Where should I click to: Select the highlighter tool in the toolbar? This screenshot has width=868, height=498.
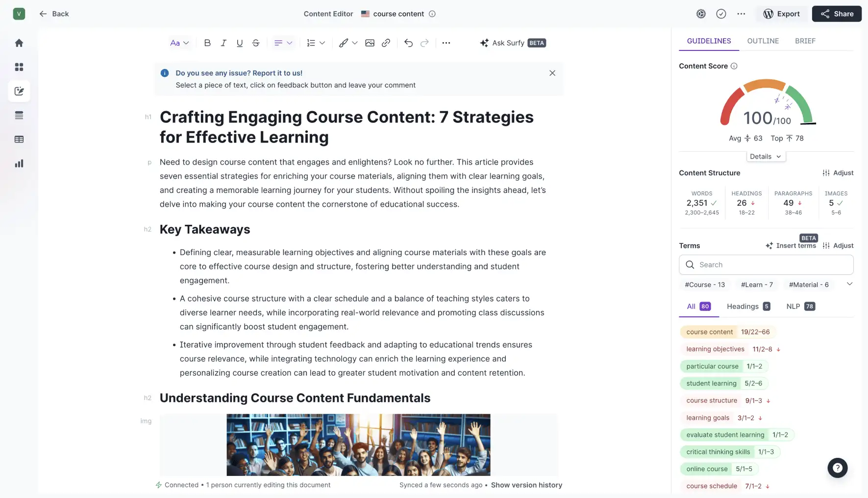pyautogui.click(x=345, y=43)
